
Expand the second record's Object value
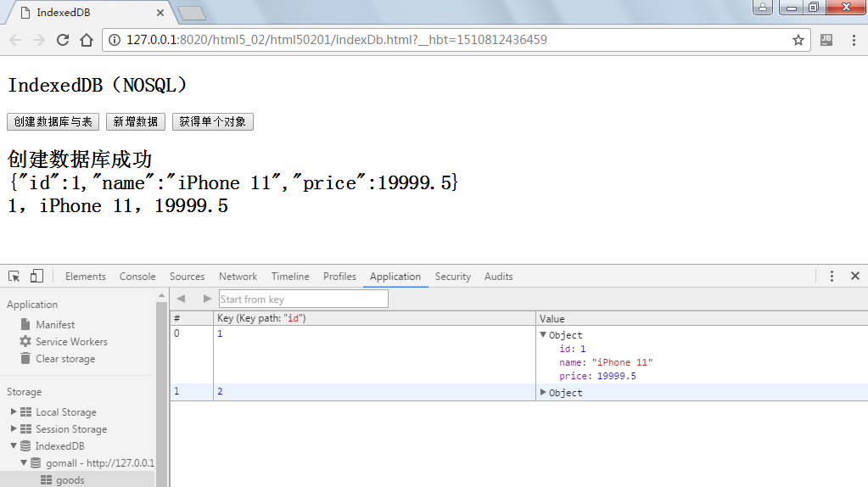pyautogui.click(x=543, y=392)
